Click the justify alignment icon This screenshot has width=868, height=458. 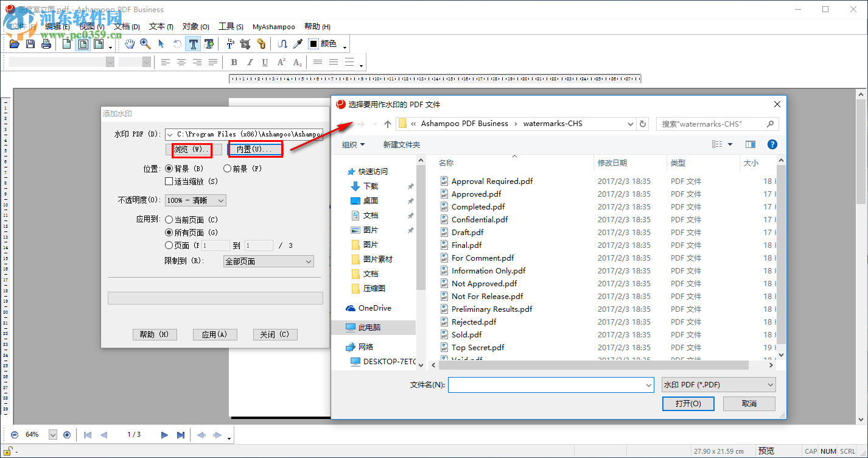(x=212, y=62)
